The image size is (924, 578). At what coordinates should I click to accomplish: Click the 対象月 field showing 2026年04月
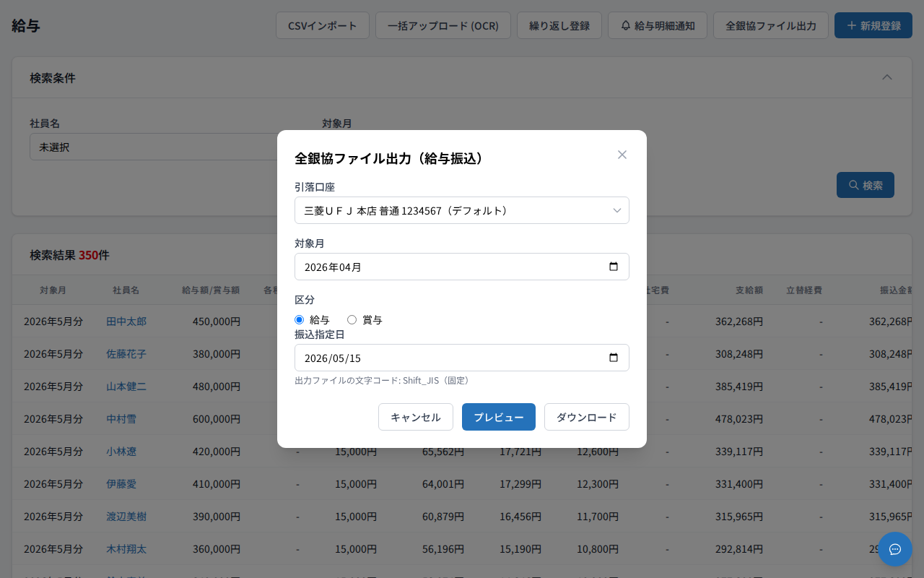[462, 267]
